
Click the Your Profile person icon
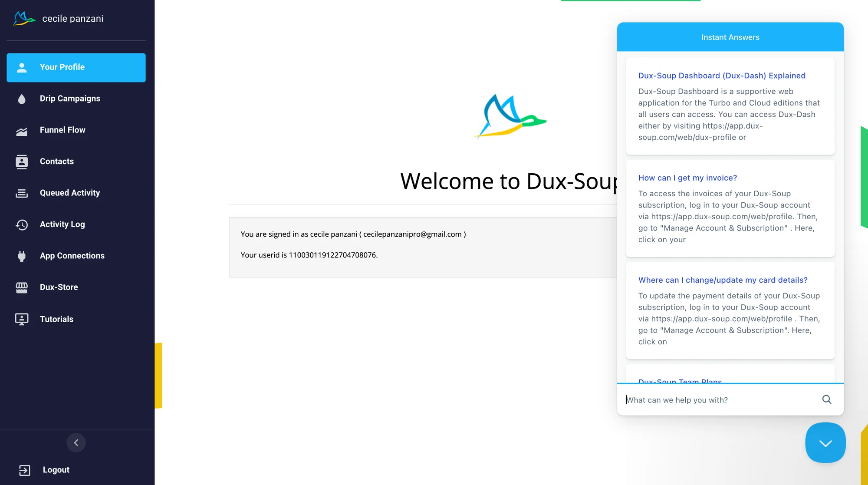click(22, 68)
